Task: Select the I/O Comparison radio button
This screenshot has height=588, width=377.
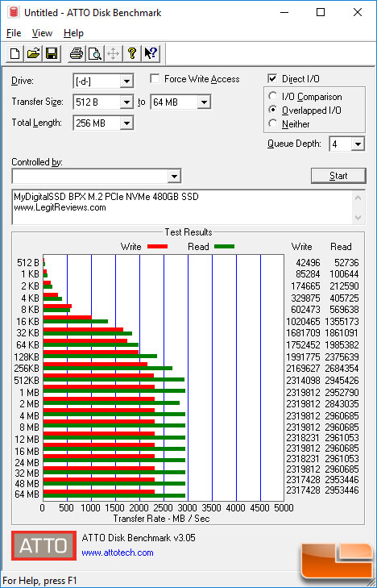Action: click(272, 96)
